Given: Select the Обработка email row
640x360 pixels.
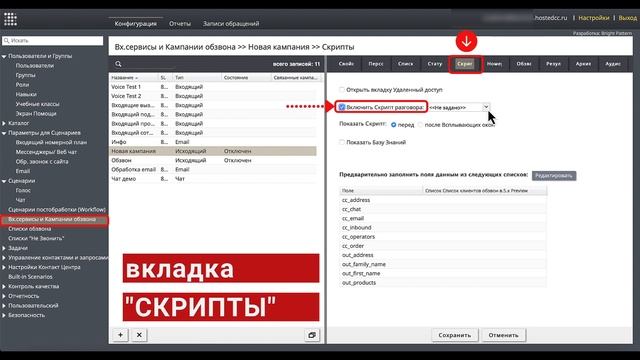Looking at the screenshot, I should click(x=213, y=169).
